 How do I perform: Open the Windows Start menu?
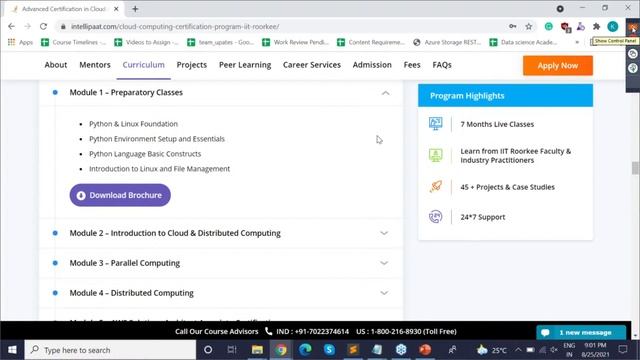(12, 350)
